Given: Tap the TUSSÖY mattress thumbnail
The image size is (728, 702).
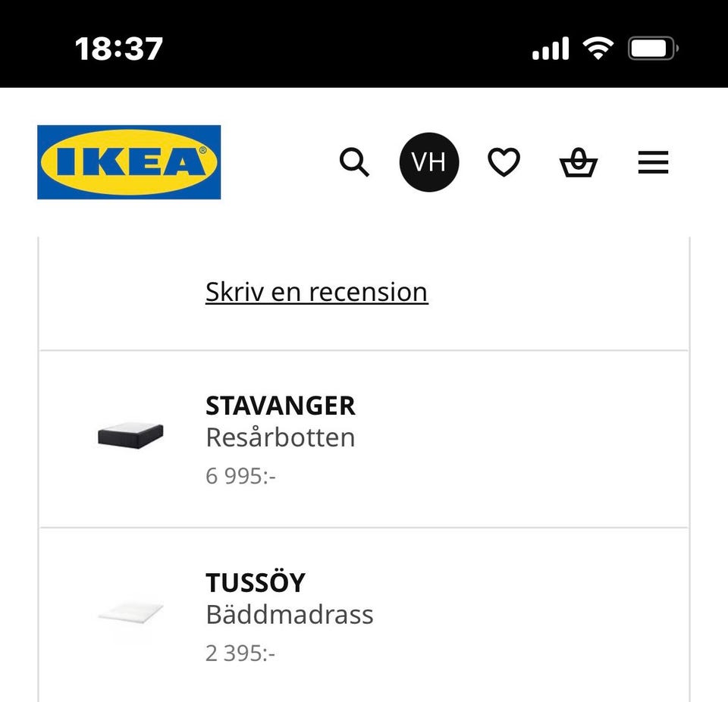Looking at the screenshot, I should click(130, 613).
